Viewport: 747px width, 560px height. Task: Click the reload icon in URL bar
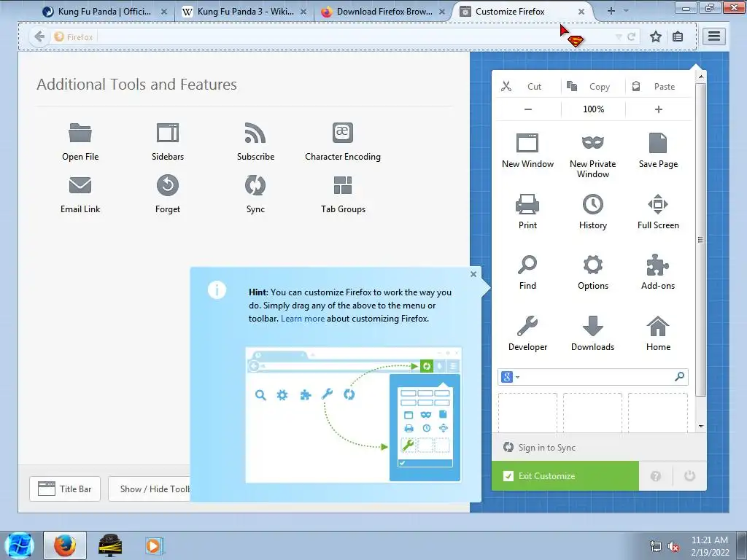click(631, 36)
